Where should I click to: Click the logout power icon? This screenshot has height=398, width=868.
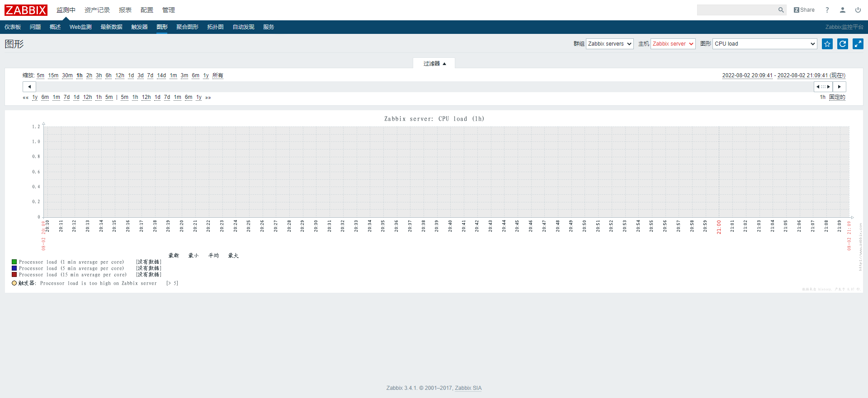point(858,10)
